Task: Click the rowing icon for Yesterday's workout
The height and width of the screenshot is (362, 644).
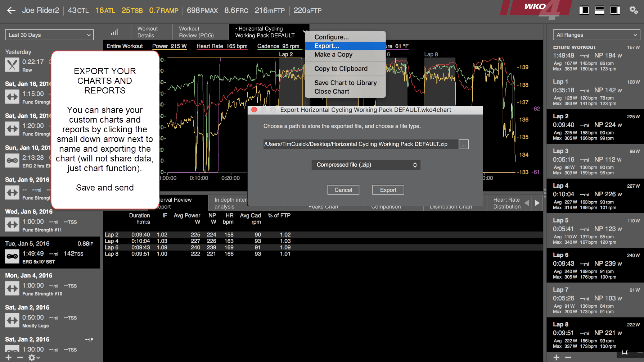Action: [x=12, y=65]
